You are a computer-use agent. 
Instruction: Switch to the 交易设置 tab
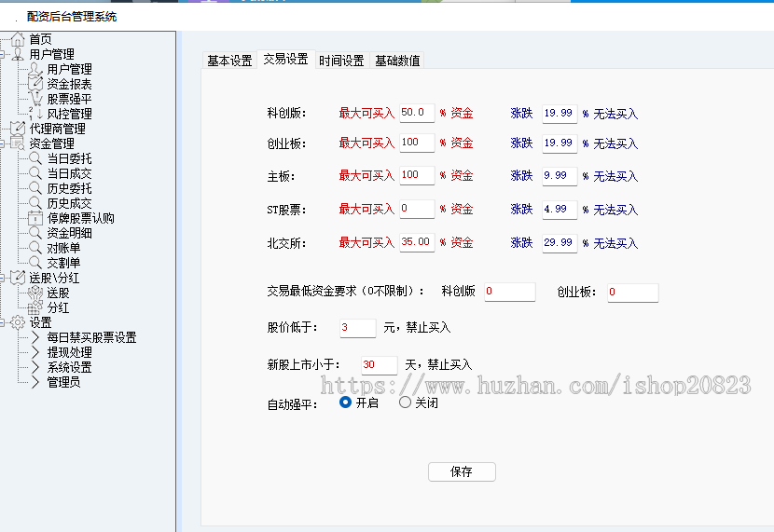point(285,60)
